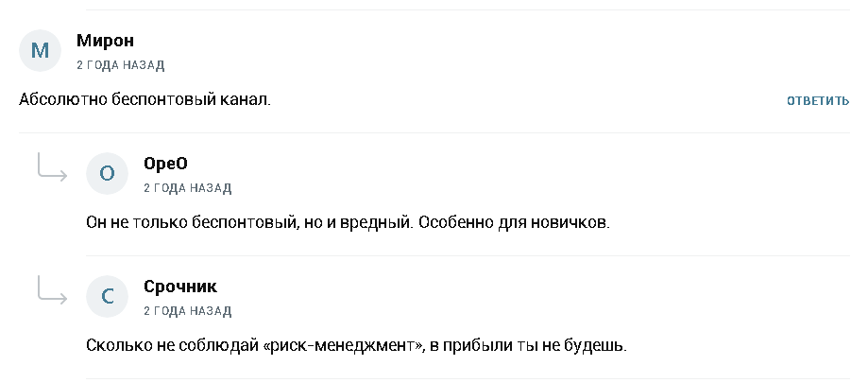This screenshot has width=868, height=383.
Task: Click Мирон's avatar with letter M
Action: tap(40, 51)
